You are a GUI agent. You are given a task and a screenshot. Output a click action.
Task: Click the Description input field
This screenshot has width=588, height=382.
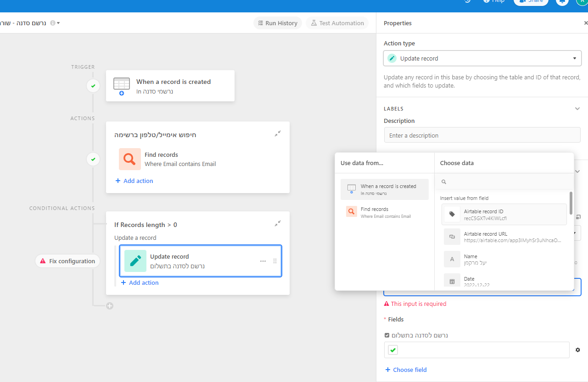pos(482,135)
